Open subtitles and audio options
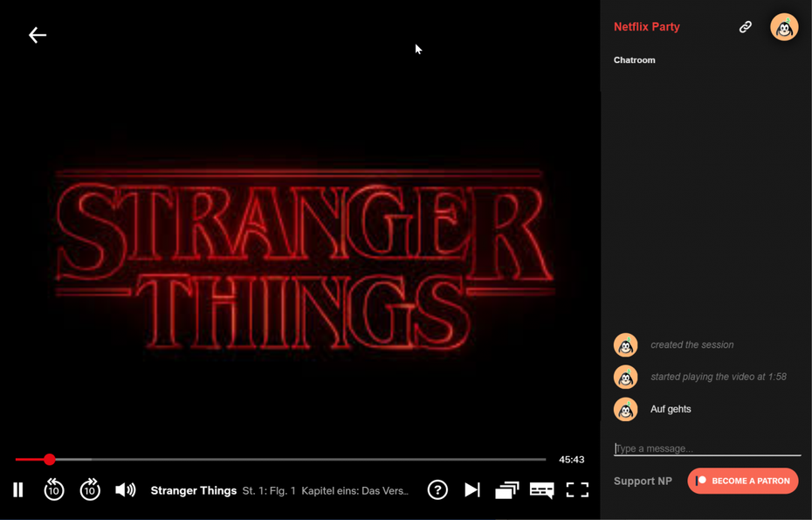812x520 pixels. pos(541,490)
